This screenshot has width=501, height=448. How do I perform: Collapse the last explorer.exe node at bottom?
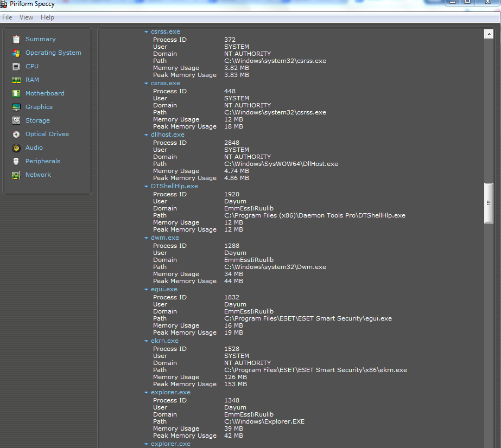146,444
